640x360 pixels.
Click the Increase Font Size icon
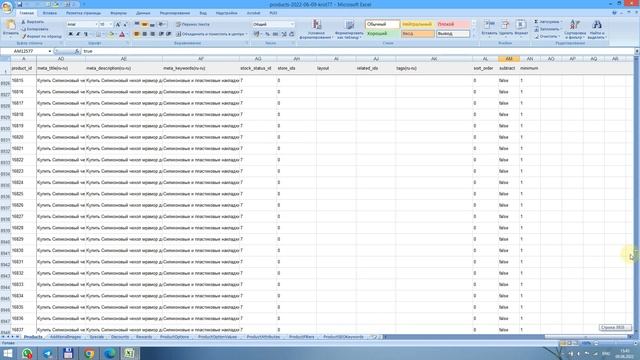coord(118,24)
